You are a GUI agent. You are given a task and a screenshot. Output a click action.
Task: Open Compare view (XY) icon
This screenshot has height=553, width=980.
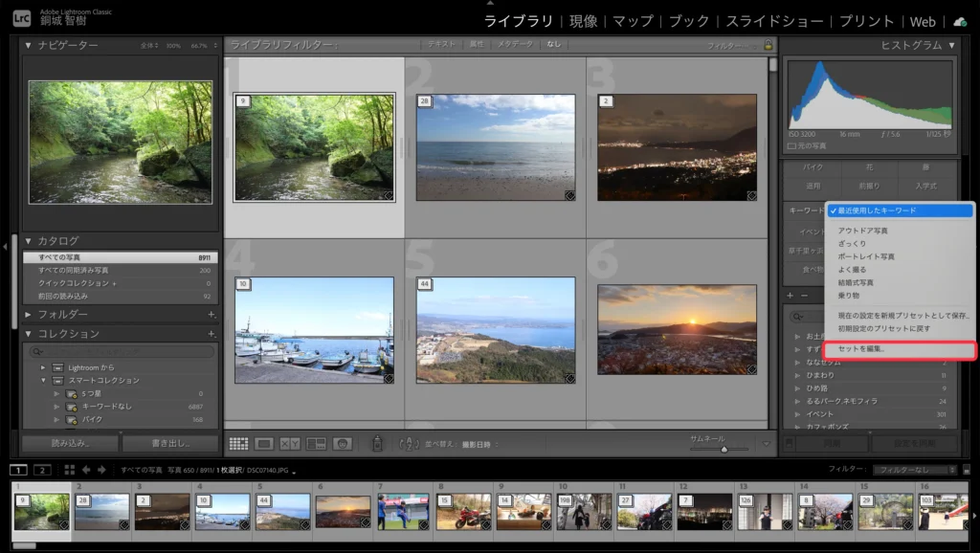point(290,444)
